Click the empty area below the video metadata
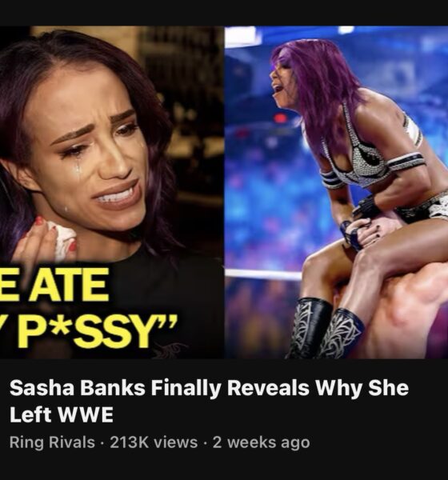 click(224, 467)
